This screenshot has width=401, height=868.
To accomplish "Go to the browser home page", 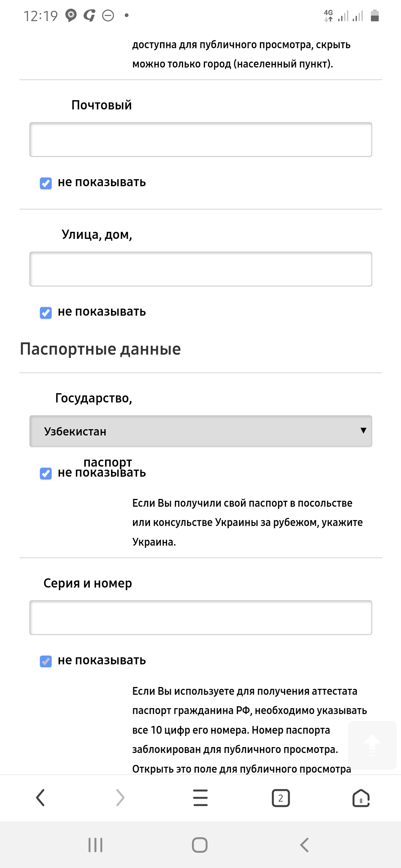I will pyautogui.click(x=361, y=798).
